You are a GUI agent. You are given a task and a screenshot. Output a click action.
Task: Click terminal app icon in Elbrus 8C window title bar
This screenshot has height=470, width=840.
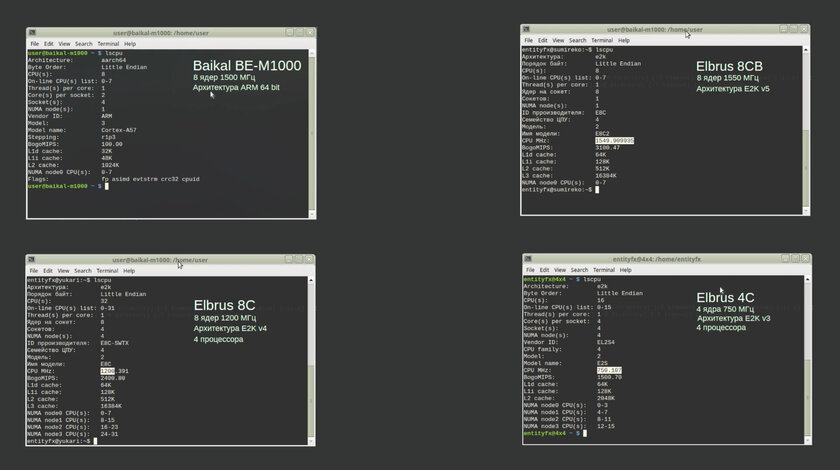pyautogui.click(x=31, y=259)
